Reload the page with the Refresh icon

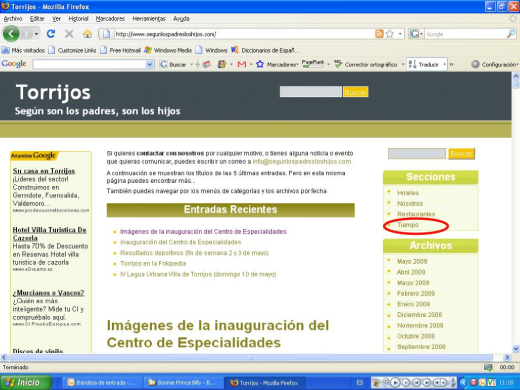coord(51,34)
